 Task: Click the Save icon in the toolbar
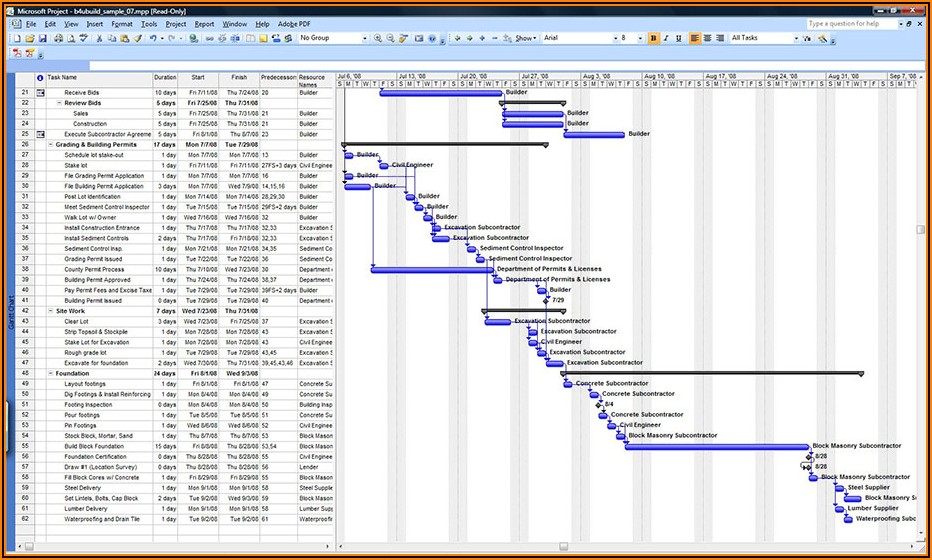(x=42, y=38)
